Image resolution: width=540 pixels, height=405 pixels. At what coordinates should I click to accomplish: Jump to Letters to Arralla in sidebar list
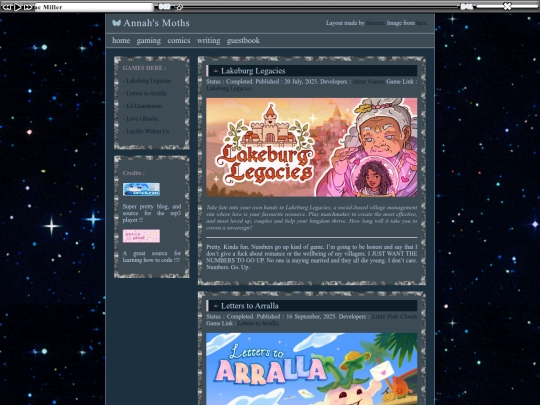(146, 93)
